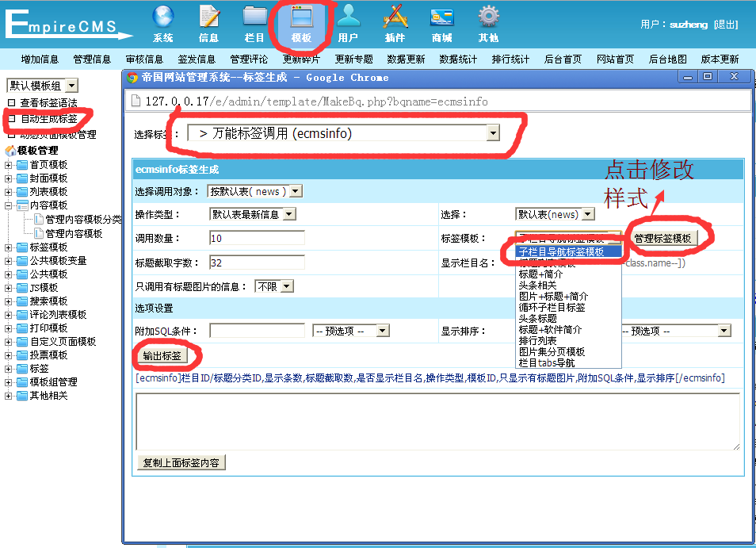Open 公共模板 tree item
The width and height of the screenshot is (756, 548).
(48, 274)
